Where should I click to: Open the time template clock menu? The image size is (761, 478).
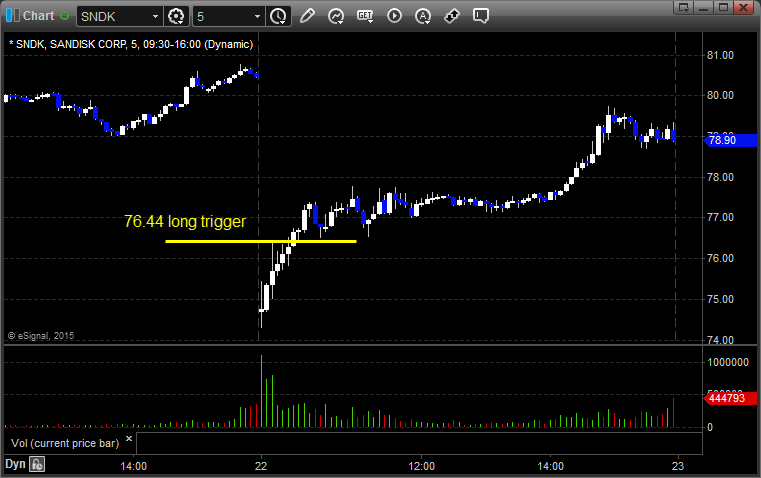279,16
